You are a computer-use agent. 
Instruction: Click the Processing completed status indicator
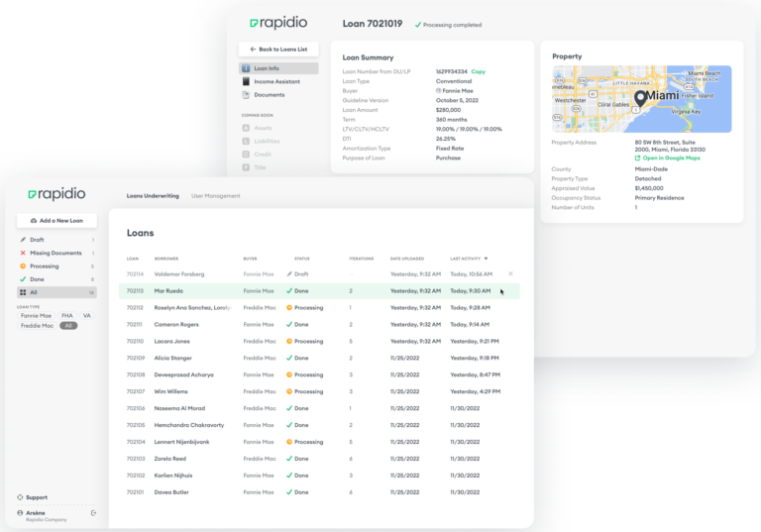pos(448,25)
